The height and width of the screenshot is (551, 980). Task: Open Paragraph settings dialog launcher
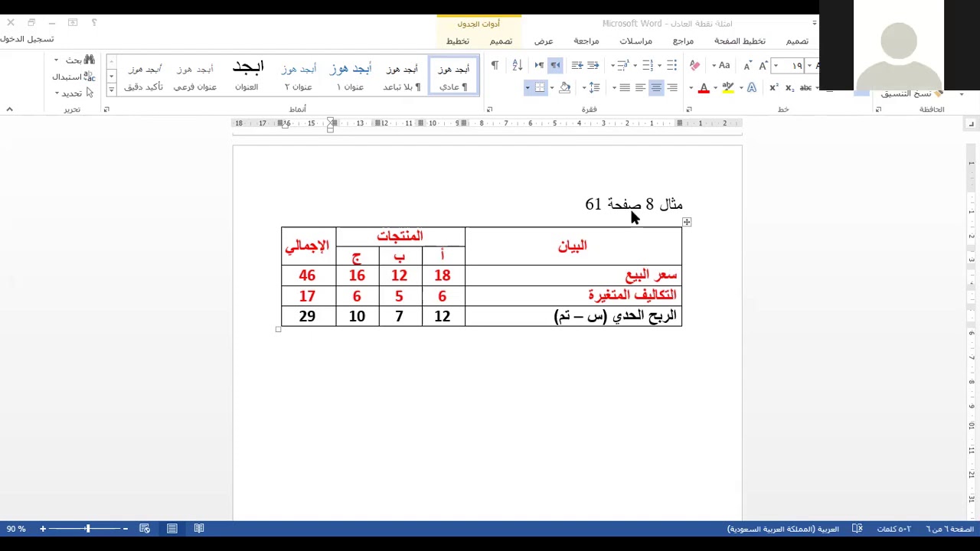[x=489, y=109]
